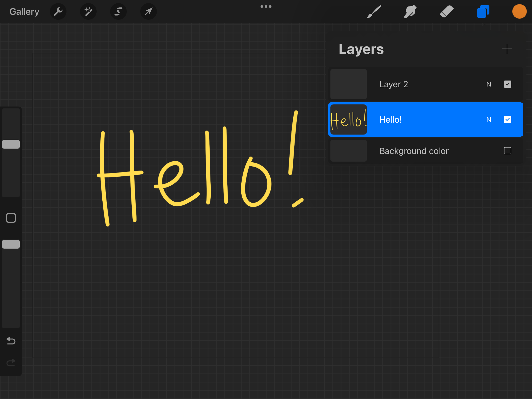Select the Transform arrow tool
The height and width of the screenshot is (399, 532).
[148, 11]
